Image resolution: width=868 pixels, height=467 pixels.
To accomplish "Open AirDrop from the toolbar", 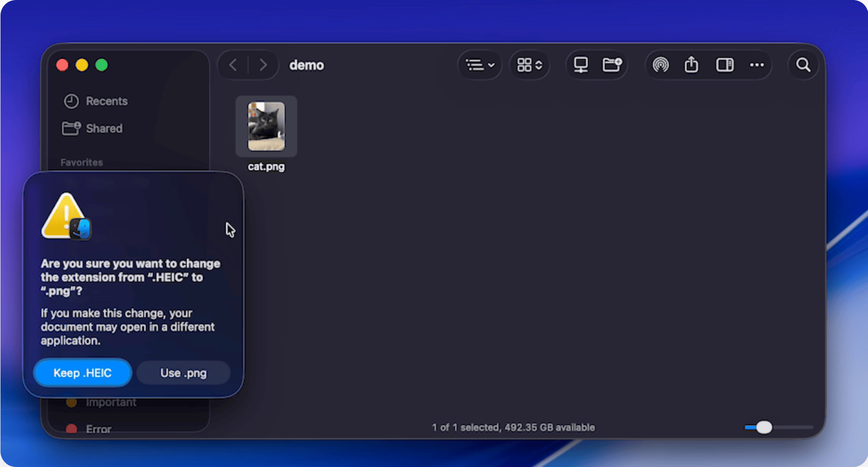I will click(x=661, y=65).
